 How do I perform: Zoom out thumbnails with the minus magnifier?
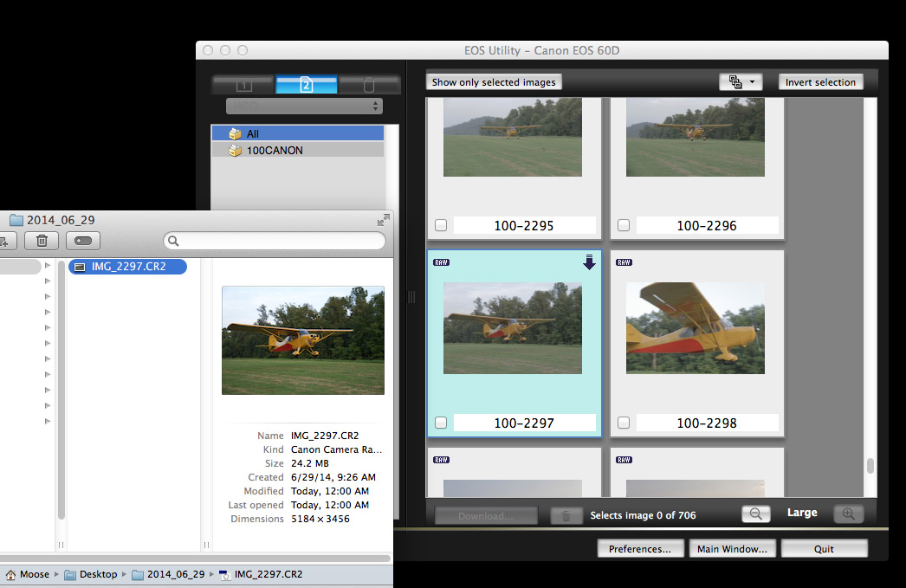755,514
